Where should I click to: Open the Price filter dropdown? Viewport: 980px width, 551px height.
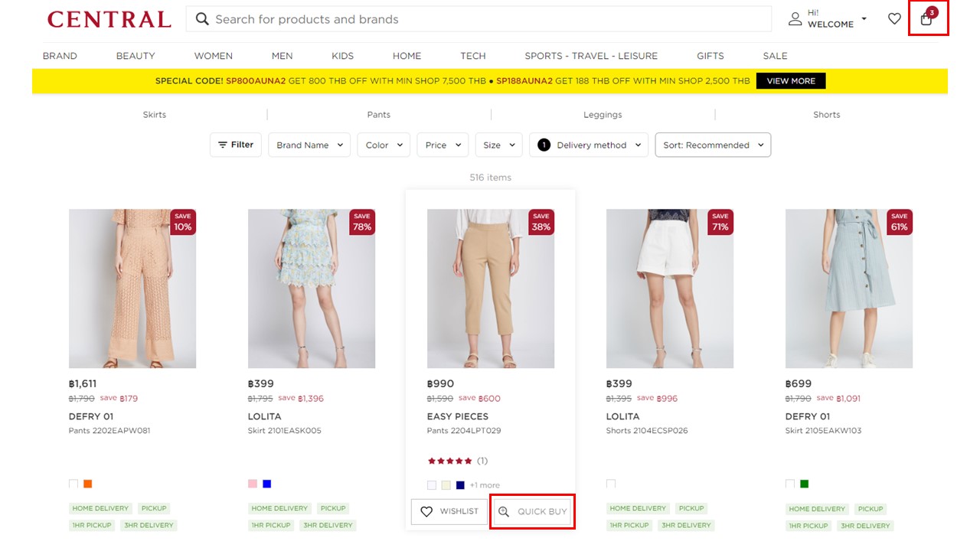443,145
